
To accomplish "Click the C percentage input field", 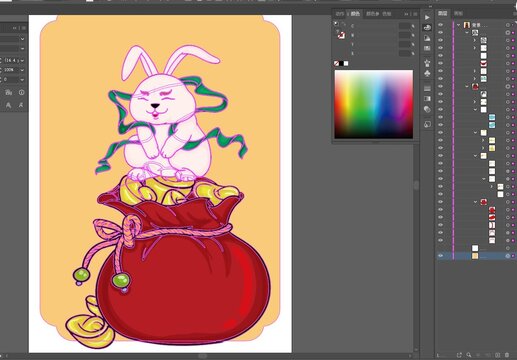I will pyautogui.click(x=405, y=26).
